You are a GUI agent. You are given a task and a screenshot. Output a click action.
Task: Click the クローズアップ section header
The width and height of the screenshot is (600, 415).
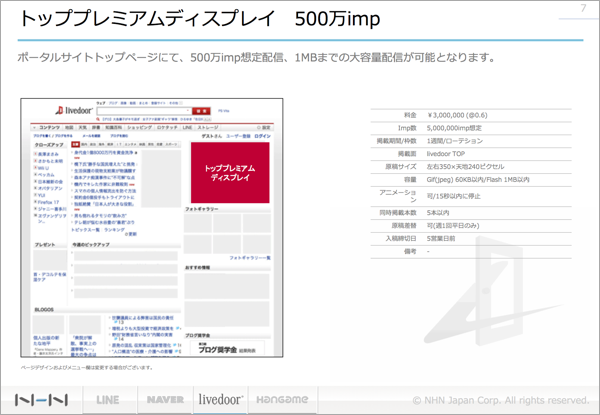pos(49,145)
